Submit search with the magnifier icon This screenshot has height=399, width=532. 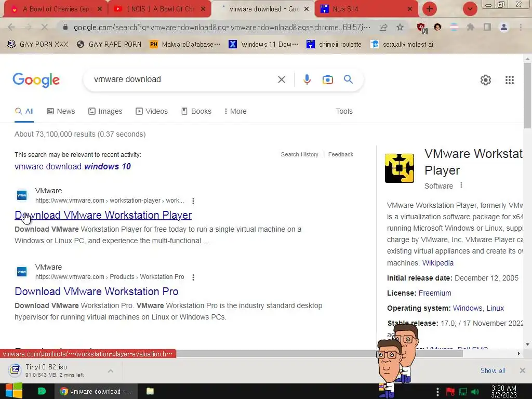click(349, 79)
